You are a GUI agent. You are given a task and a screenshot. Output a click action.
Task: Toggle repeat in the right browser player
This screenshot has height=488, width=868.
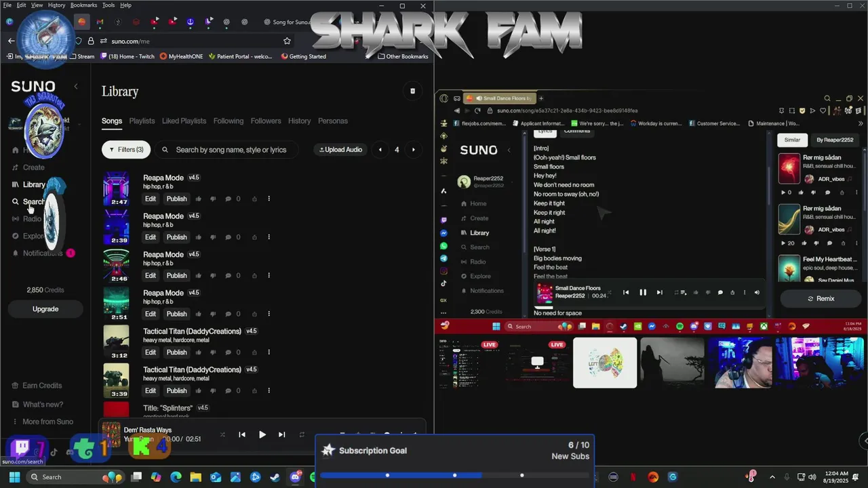pos(676,292)
